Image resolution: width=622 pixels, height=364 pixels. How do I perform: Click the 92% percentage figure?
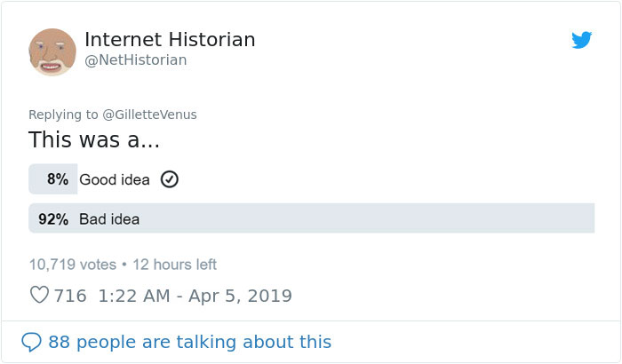[x=53, y=218]
